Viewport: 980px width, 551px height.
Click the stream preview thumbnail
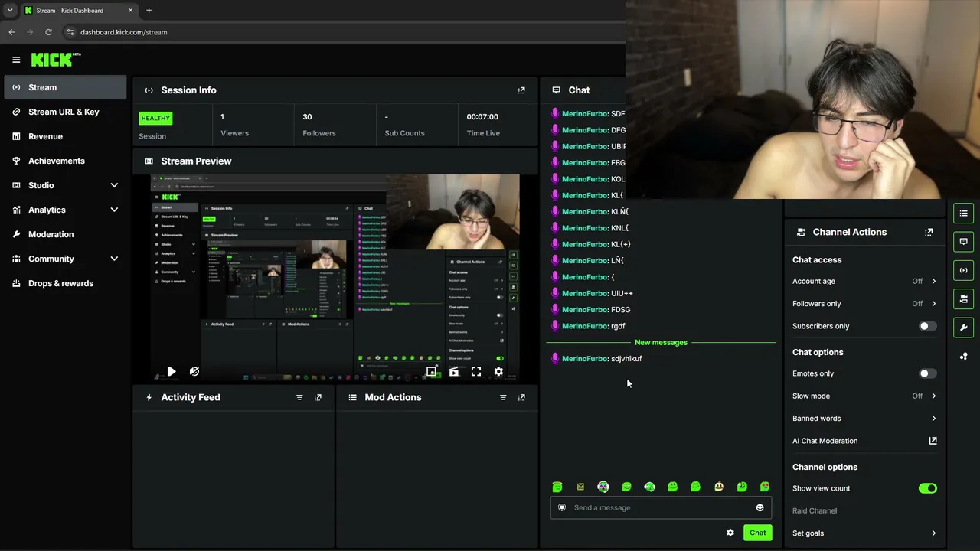335,279
